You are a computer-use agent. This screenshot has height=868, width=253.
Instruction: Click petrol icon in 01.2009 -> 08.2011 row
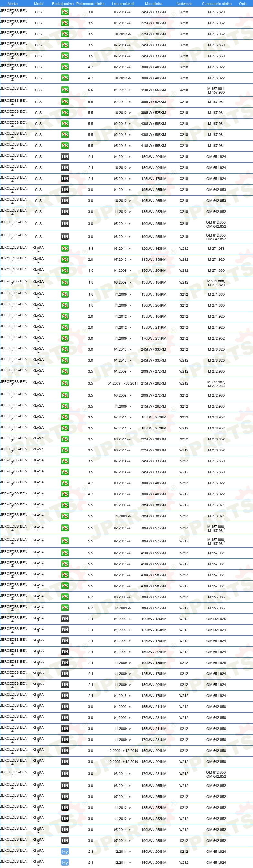tap(65, 383)
